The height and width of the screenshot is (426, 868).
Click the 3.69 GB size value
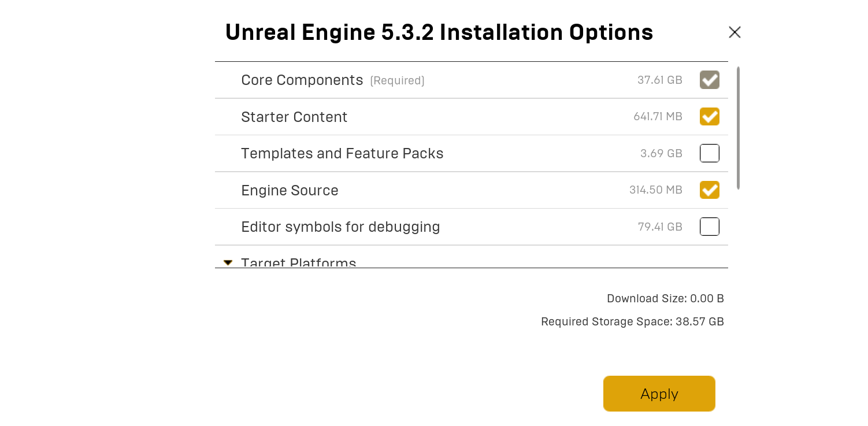[661, 153]
